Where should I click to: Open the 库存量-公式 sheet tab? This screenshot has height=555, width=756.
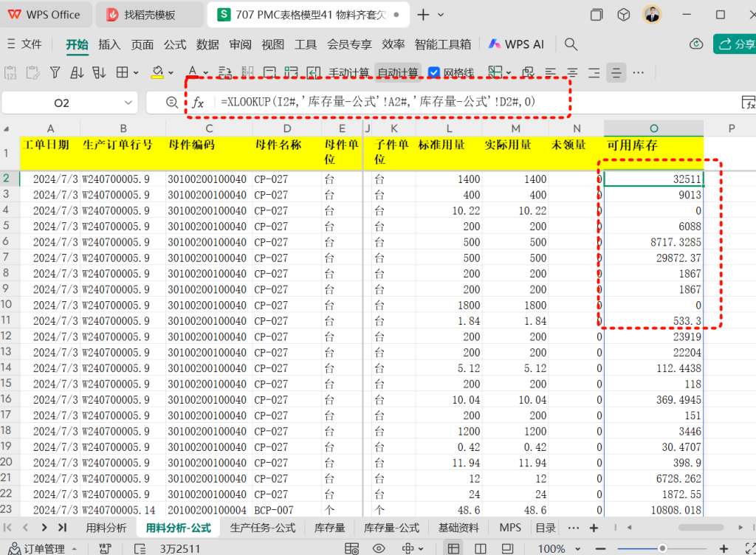(x=391, y=528)
